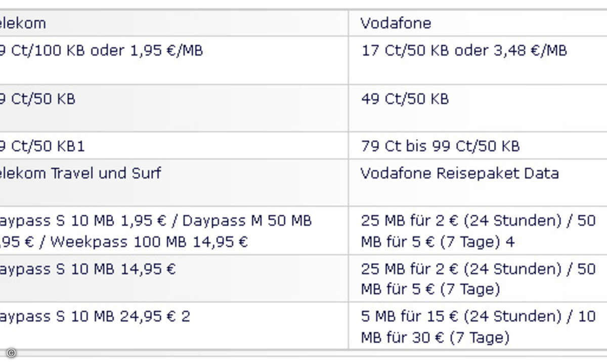Screen dimensions: 607x364
Task: Click the "Daypass S 10 MB 24,95 € 2" cell
Action: [x=95, y=316]
